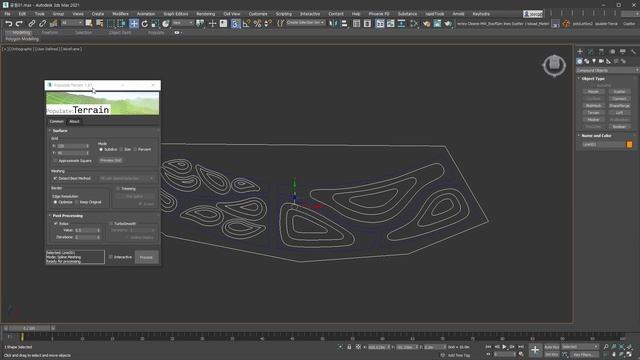Play animation in the playback controls
Image resolution: width=640 pixels, height=360 pixels.
504,347
